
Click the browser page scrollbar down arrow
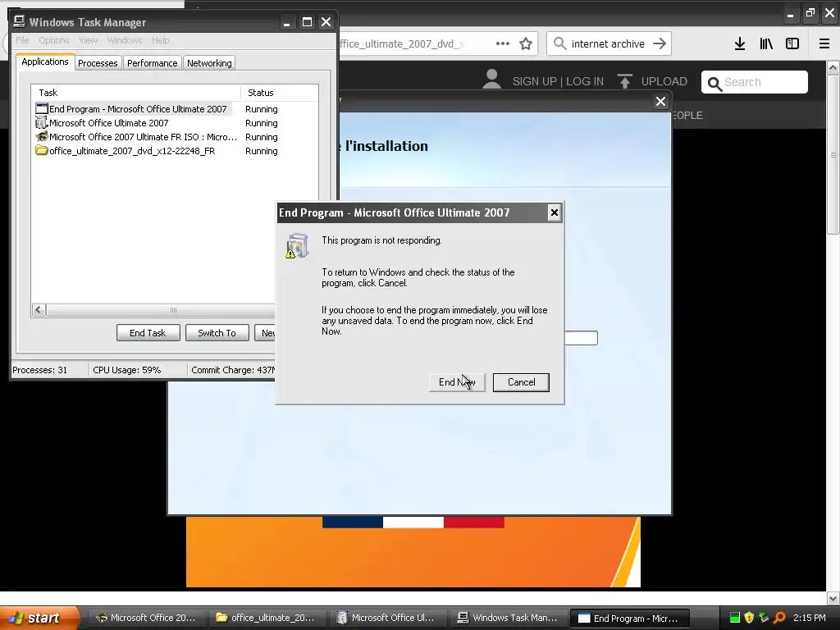pyautogui.click(x=833, y=598)
